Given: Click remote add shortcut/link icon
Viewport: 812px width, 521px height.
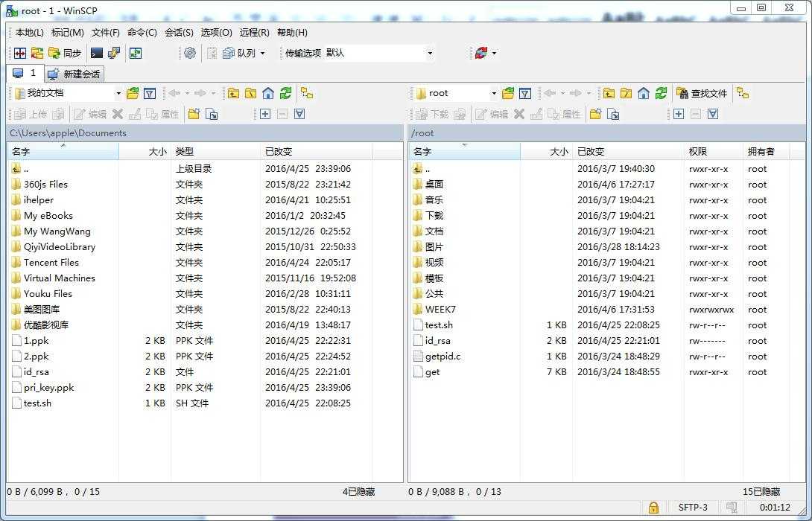Looking at the screenshot, I should coord(613,114).
